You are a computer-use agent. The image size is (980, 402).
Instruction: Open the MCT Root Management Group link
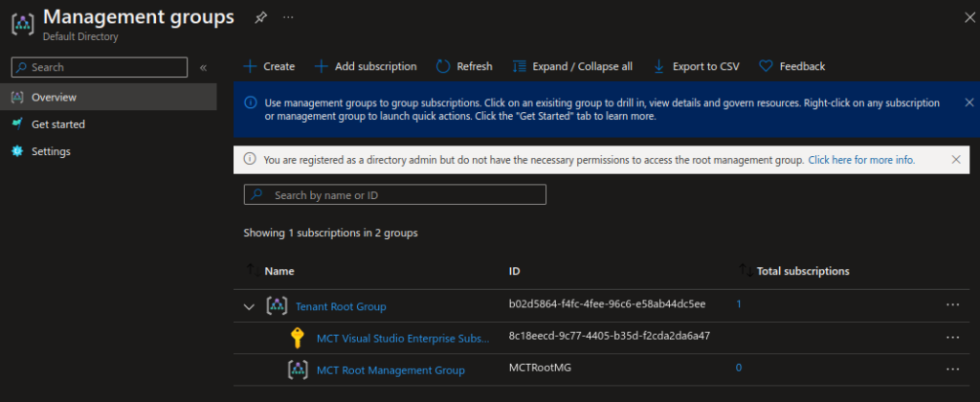pos(390,370)
